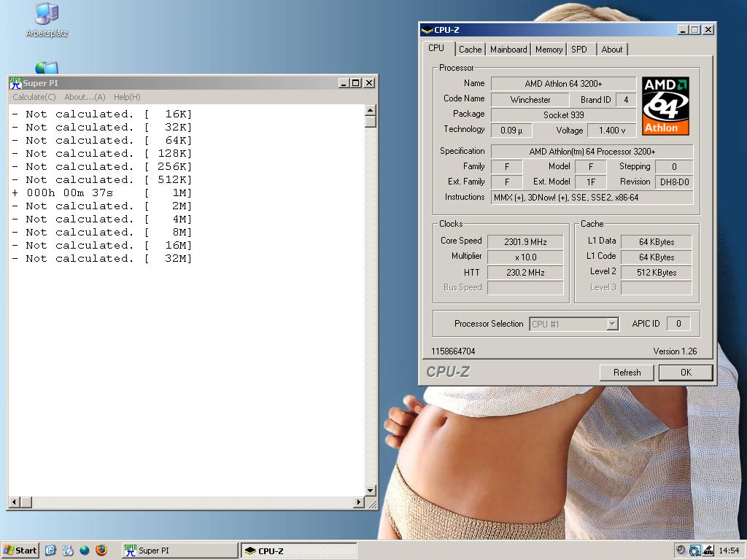Screen dimensions: 747x560
Task: Click the Name field AMD Athlon 64 3200+
Action: 564,84
